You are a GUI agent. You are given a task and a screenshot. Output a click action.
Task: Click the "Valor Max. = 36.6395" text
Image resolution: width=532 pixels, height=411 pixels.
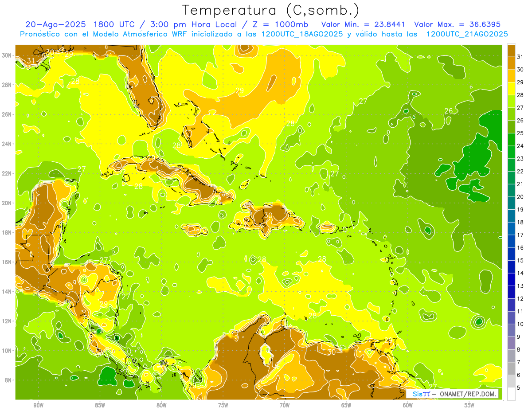click(457, 24)
